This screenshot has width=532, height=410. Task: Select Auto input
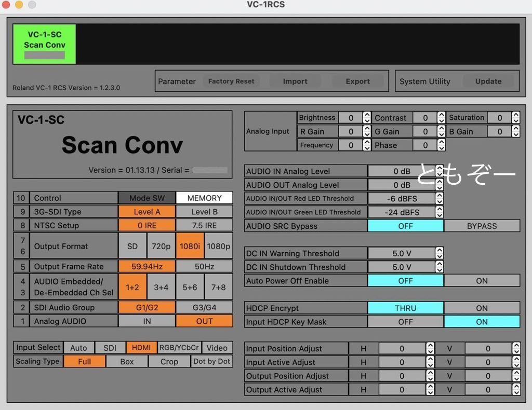point(78,348)
